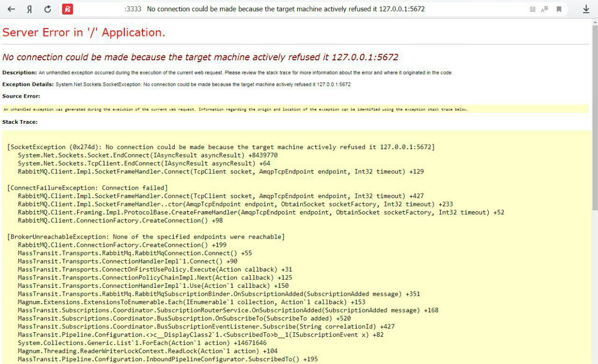Click the "Exception Details:" label
This screenshot has height=364, width=598.
[x=28, y=84]
